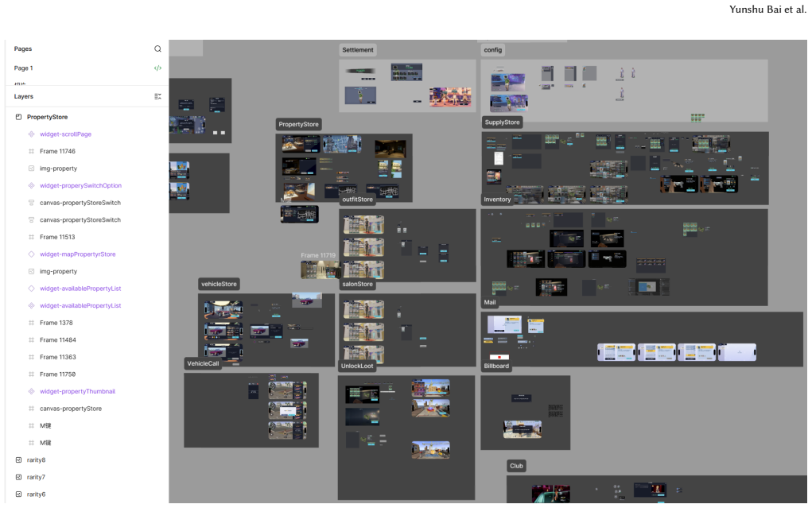Click the component icon of widget-properySwitchOption
The height and width of the screenshot is (508, 812).
tap(31, 185)
